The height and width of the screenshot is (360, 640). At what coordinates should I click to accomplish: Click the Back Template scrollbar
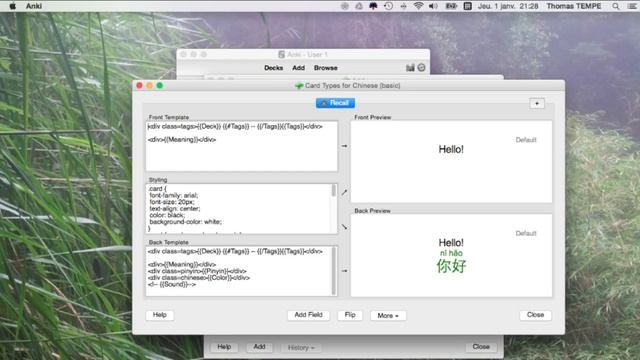334,271
